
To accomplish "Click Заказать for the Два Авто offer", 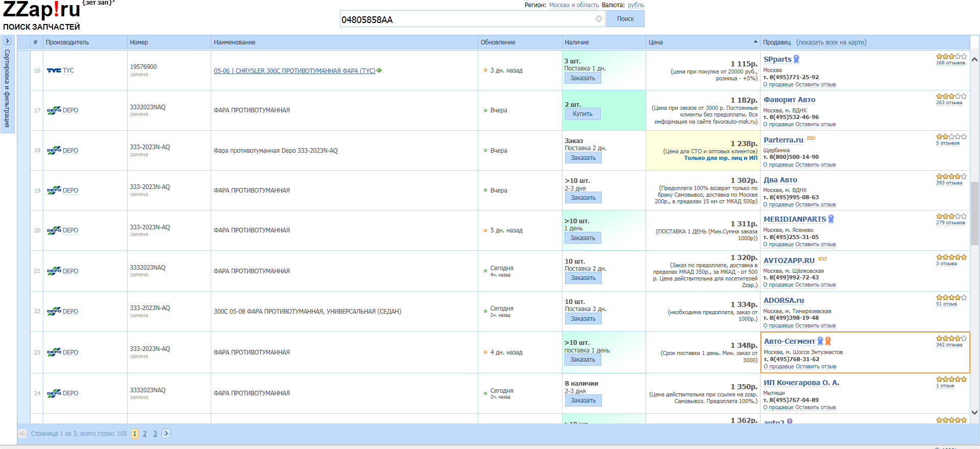I will click(x=583, y=198).
